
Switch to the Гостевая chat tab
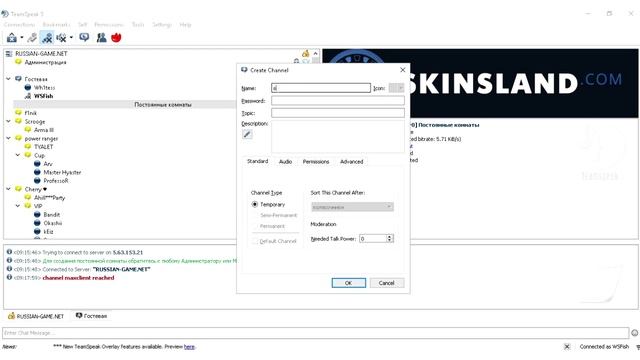point(91,316)
